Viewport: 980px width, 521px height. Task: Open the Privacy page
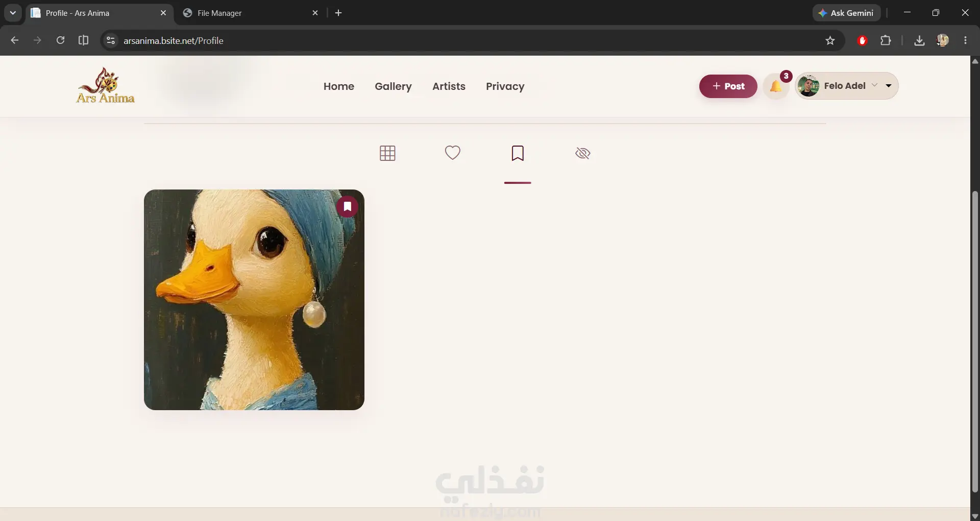[505, 86]
